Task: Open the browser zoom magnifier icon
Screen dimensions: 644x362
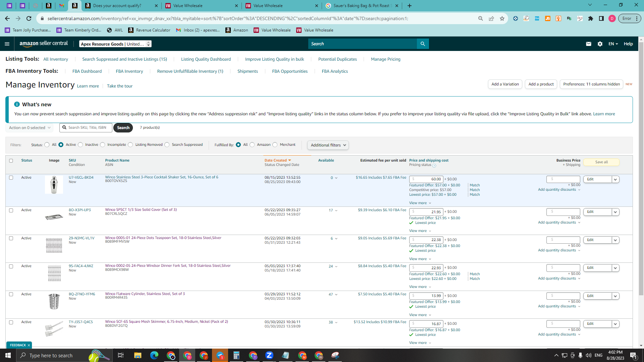Action: pos(481,18)
